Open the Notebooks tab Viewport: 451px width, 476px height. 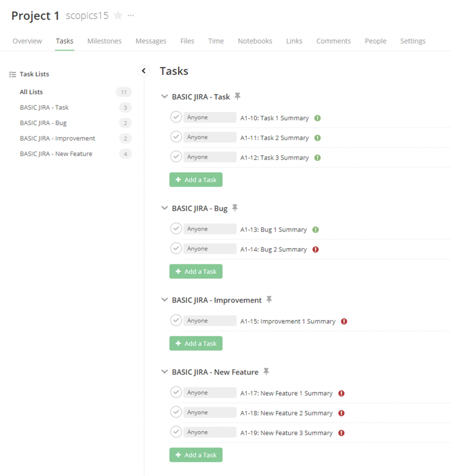pyautogui.click(x=255, y=41)
